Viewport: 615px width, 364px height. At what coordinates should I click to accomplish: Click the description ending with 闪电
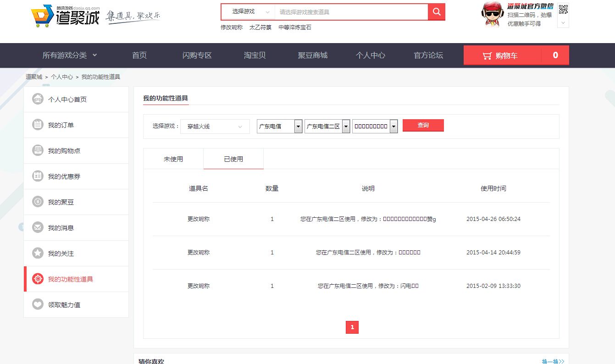point(368,286)
